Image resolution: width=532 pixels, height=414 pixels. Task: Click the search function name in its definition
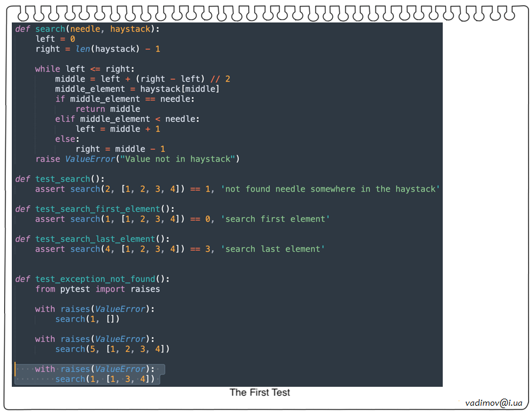(50, 29)
